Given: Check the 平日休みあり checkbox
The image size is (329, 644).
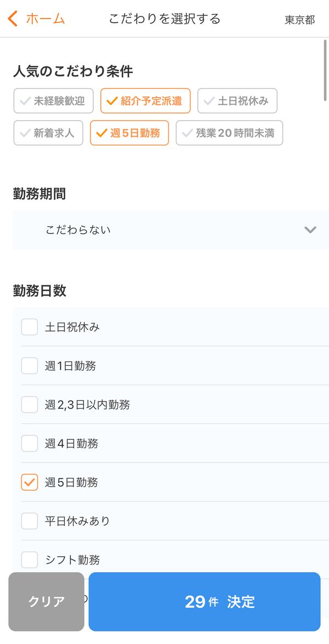Looking at the screenshot, I should click(30, 521).
